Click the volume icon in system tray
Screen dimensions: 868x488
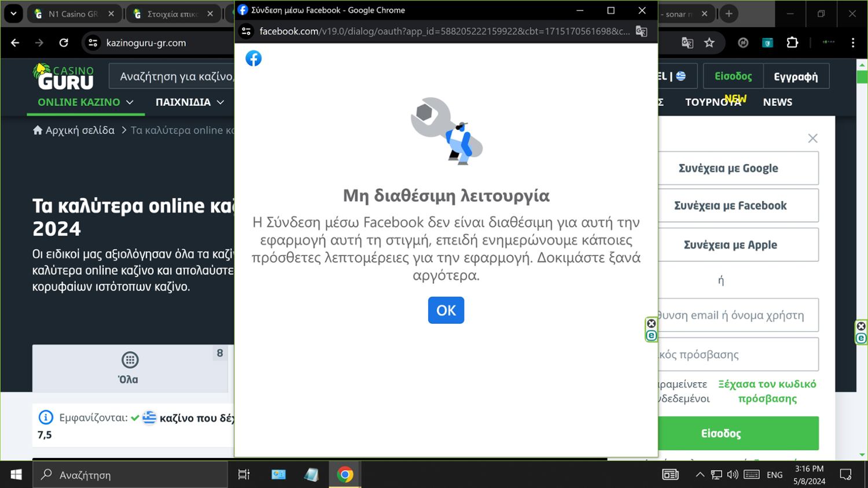pos(733,475)
